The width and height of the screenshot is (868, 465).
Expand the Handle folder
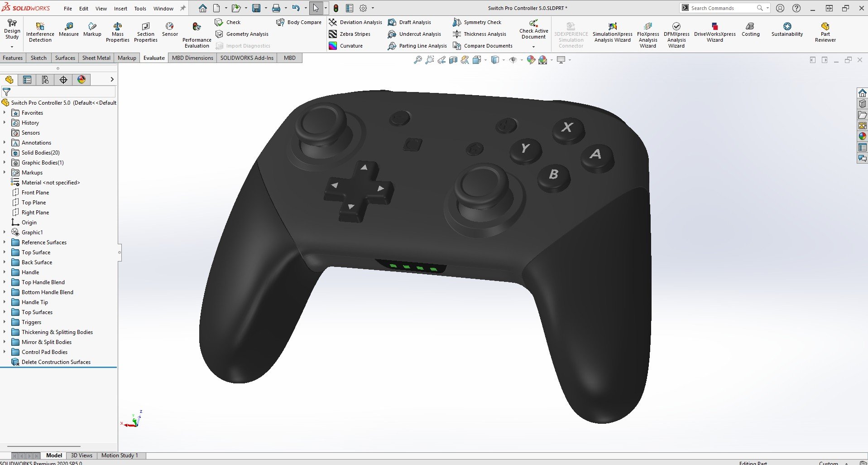pos(5,272)
